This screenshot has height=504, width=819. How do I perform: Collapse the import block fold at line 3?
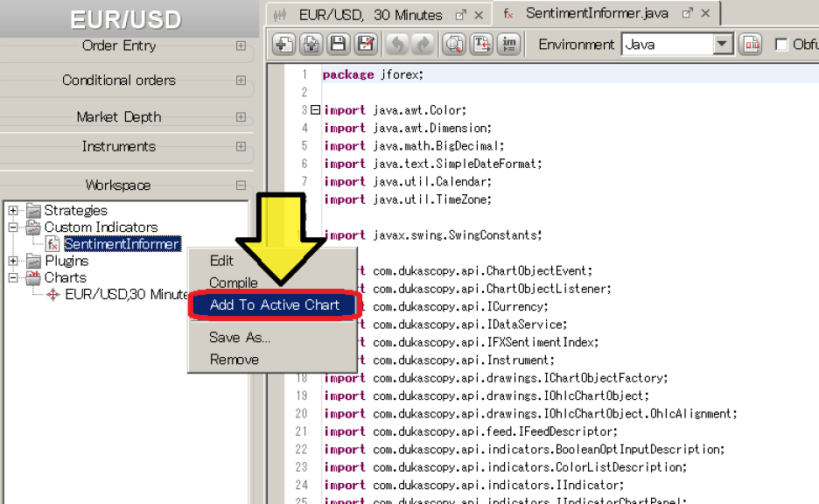click(x=316, y=109)
